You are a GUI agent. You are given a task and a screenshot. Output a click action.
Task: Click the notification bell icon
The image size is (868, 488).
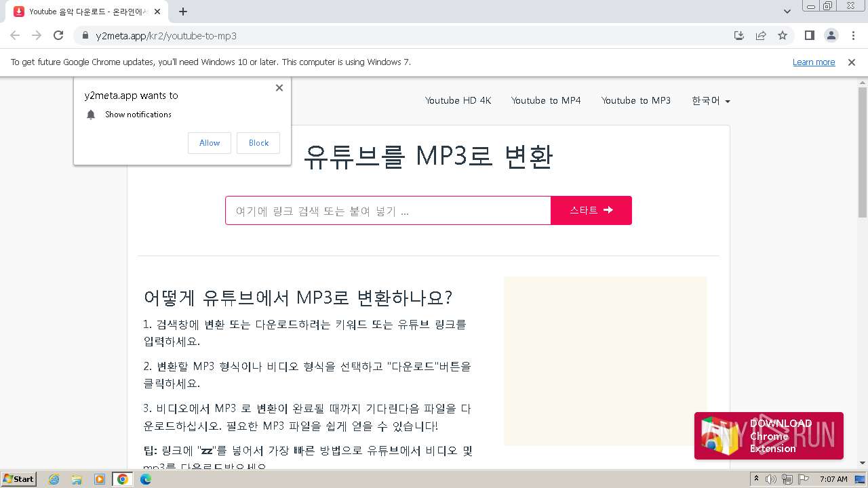pos(91,115)
